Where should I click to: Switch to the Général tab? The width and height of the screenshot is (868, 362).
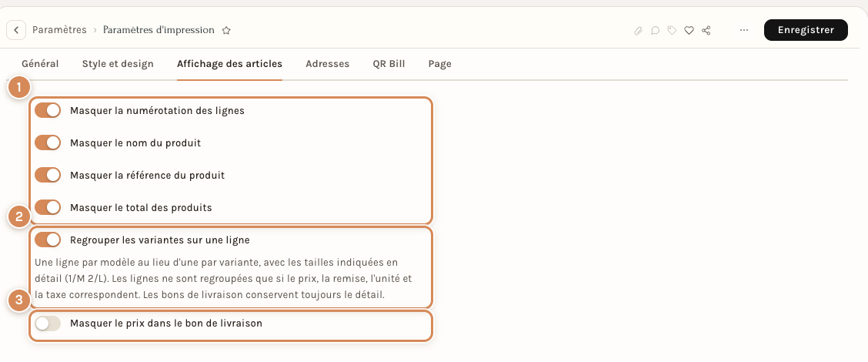(x=40, y=64)
